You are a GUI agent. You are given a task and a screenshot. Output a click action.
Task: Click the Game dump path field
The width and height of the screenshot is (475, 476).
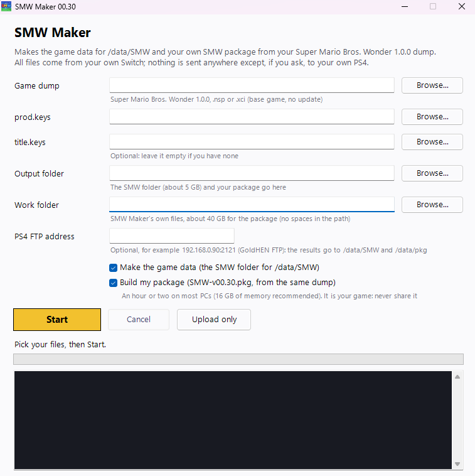click(252, 85)
